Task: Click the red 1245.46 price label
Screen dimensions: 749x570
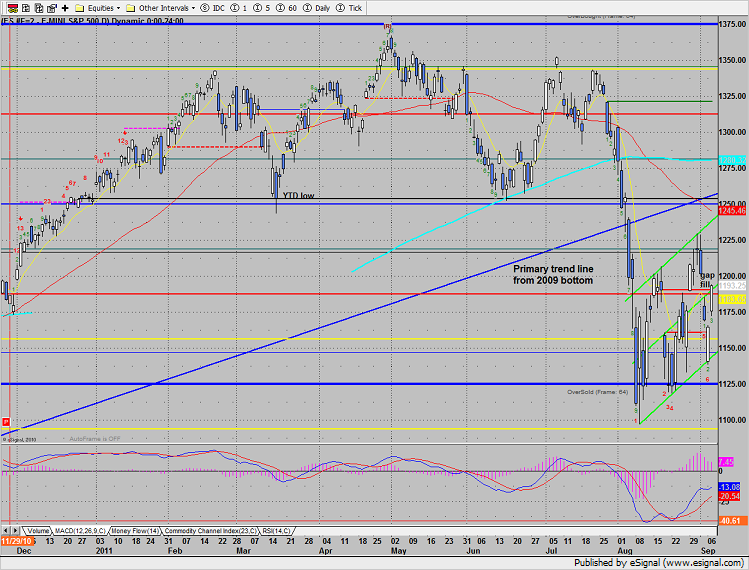Action: point(732,211)
